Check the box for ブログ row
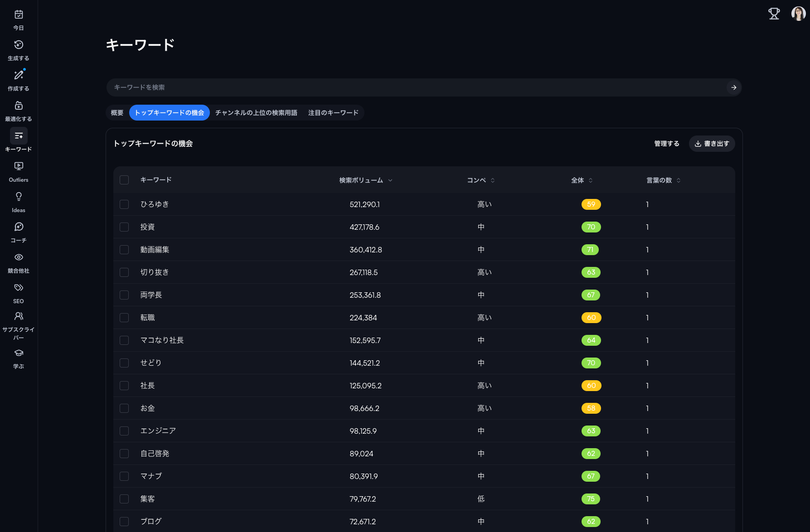 point(124,522)
